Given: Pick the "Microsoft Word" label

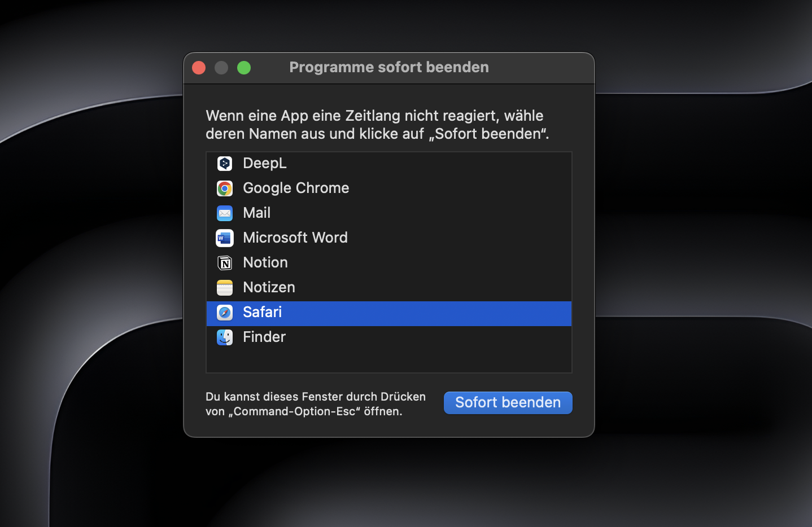Looking at the screenshot, I should (295, 238).
